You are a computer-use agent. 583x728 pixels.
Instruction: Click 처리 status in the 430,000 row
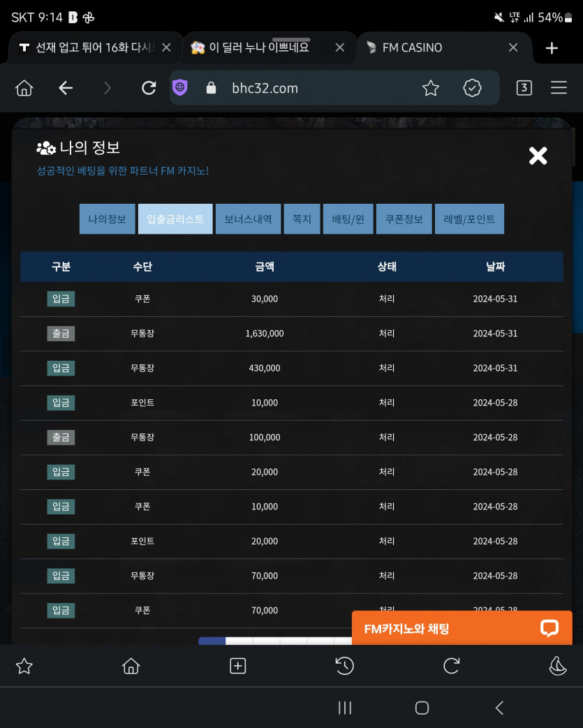(x=387, y=368)
